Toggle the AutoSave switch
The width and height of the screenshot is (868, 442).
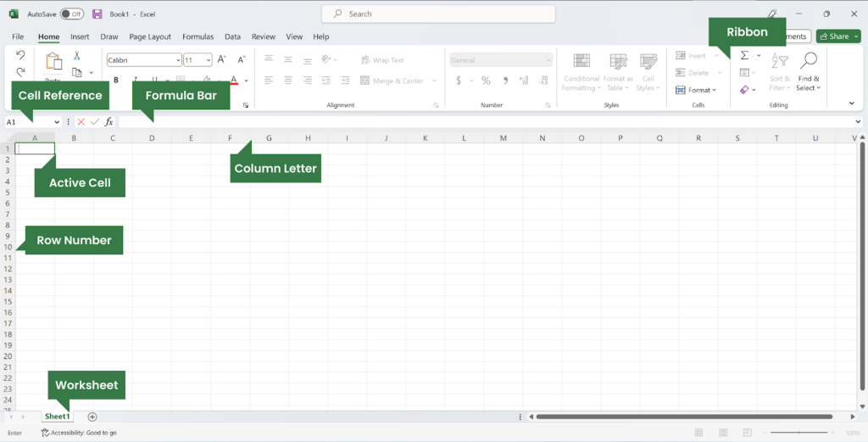click(x=71, y=14)
